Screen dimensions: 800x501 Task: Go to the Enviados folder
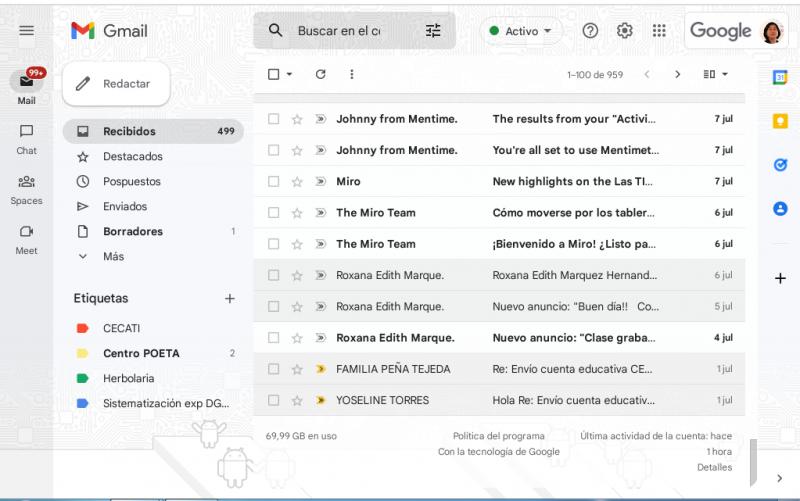coord(124,206)
